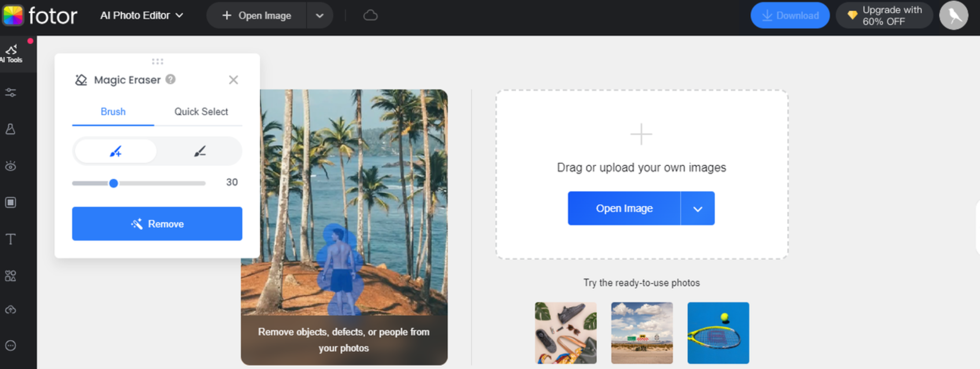The width and height of the screenshot is (980, 369).
Task: Select the add-brush paint mode
Action: point(115,151)
